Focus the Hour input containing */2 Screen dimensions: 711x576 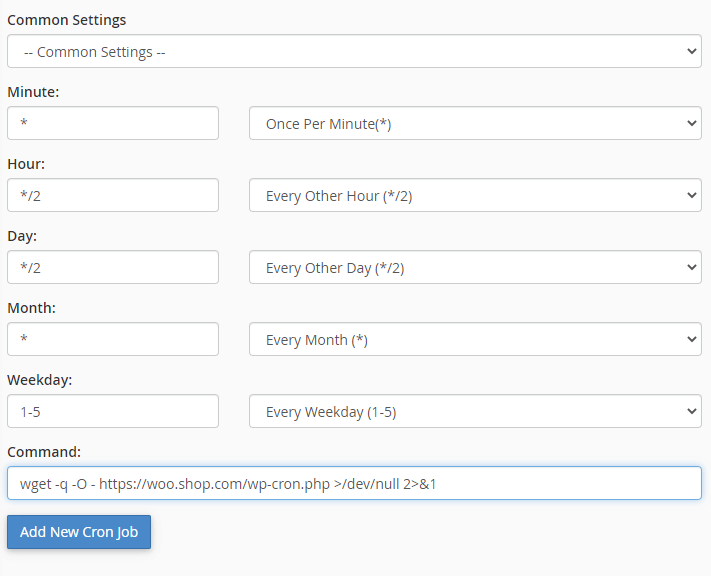coord(113,196)
